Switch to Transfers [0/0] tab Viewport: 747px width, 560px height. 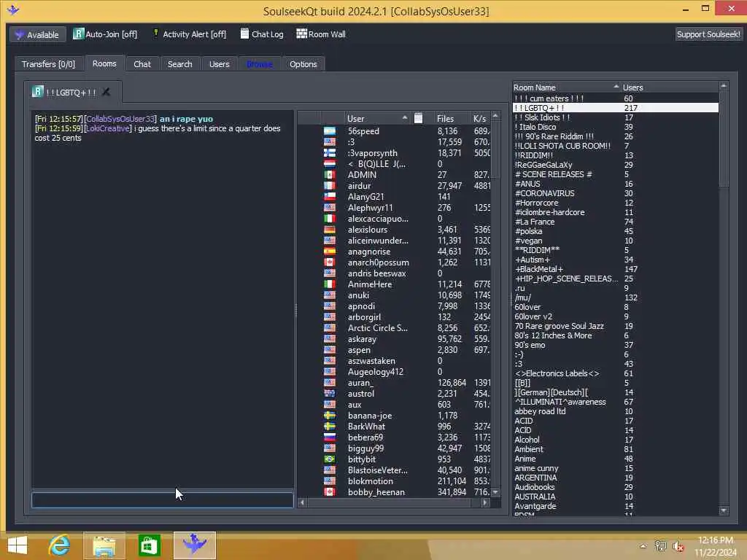(48, 64)
